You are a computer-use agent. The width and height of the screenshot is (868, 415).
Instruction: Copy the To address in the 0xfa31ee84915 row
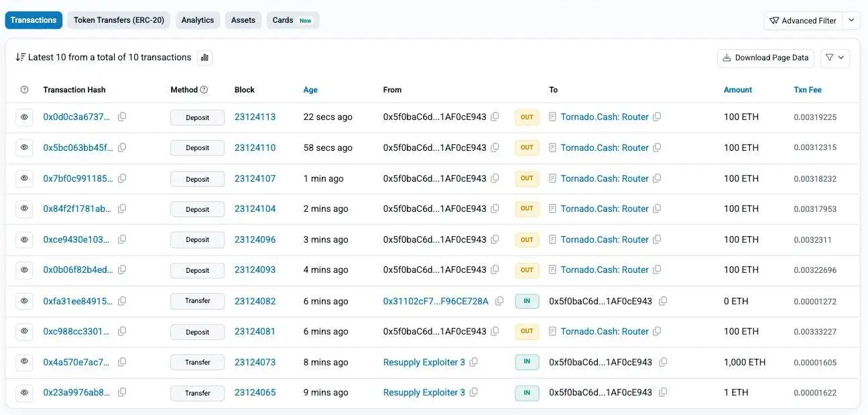pos(663,301)
